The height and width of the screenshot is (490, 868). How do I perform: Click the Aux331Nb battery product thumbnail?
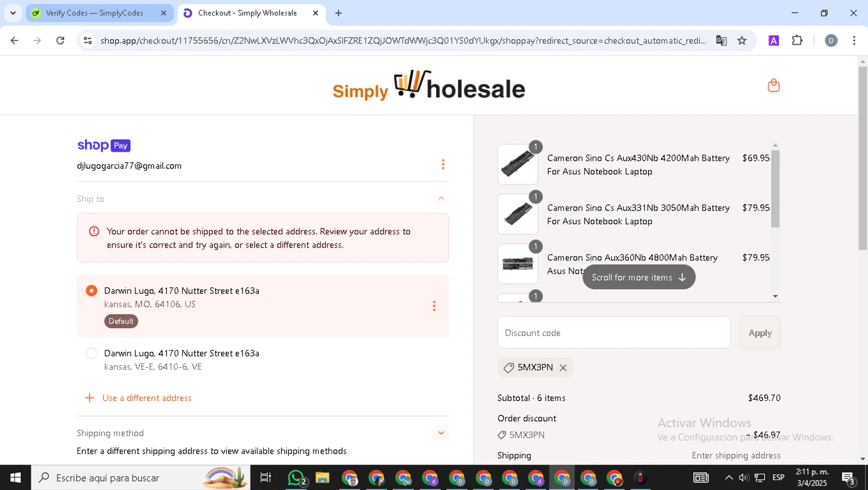click(x=518, y=214)
